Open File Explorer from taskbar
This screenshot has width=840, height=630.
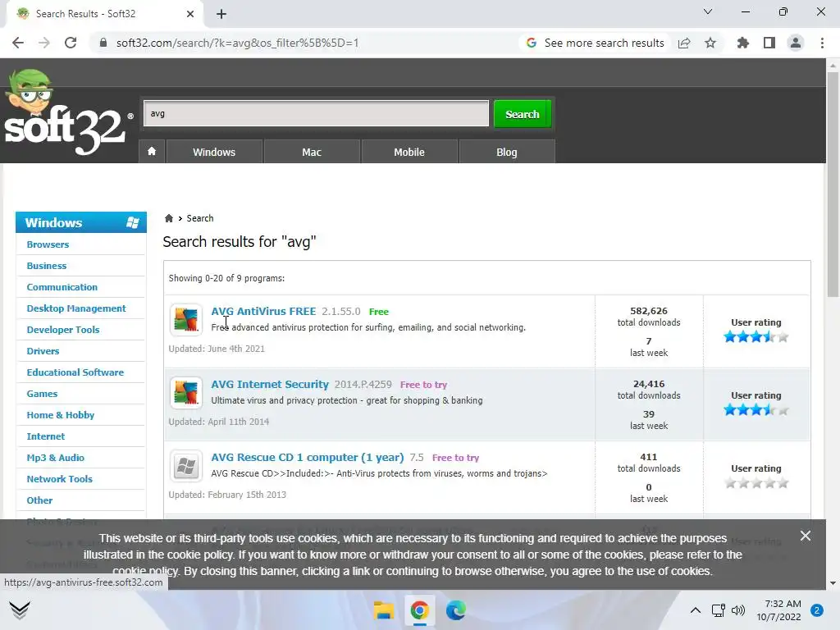coord(384,610)
